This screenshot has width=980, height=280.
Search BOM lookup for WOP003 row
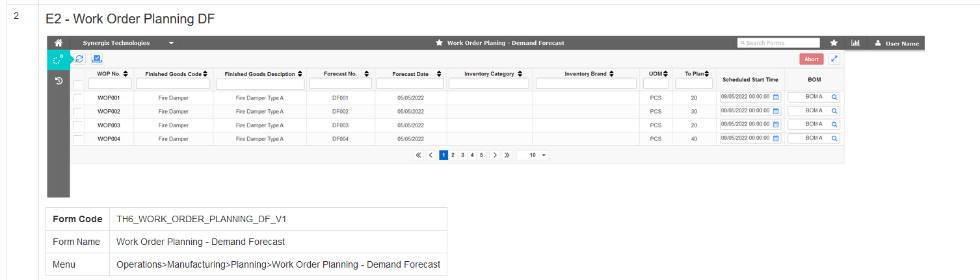834,125
